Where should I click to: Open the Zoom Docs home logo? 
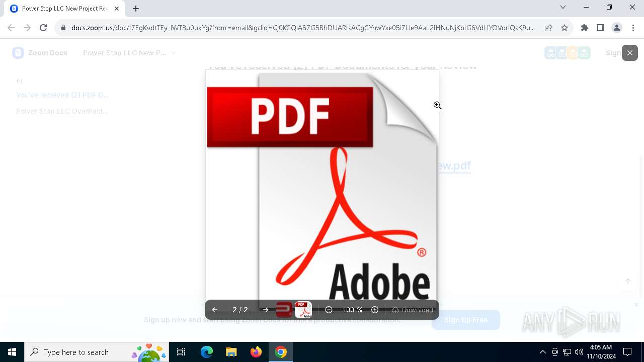click(40, 53)
